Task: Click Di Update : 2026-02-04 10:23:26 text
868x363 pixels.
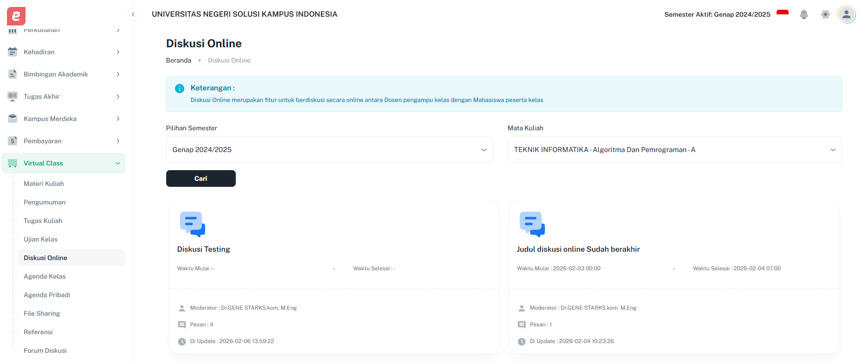Action: [572, 341]
